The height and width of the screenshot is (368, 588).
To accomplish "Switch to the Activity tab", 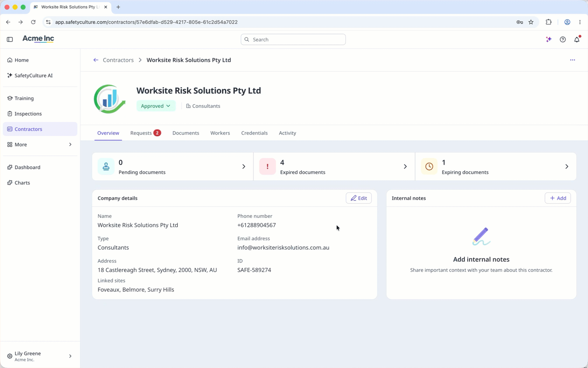I will (x=287, y=133).
